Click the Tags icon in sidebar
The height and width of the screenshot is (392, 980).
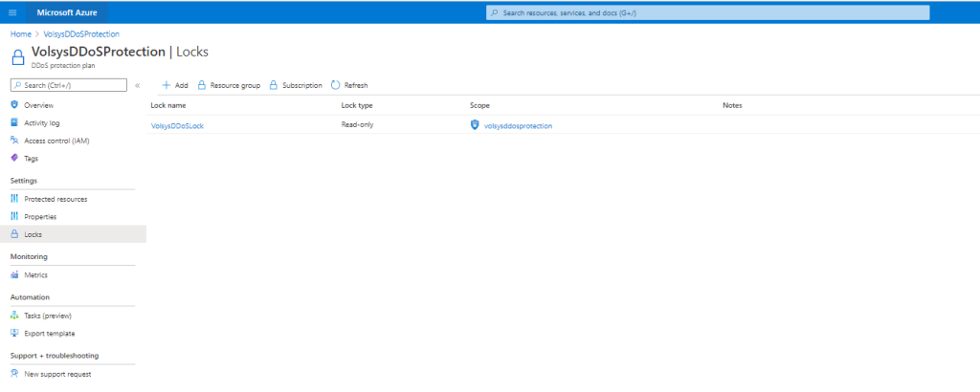click(14, 158)
